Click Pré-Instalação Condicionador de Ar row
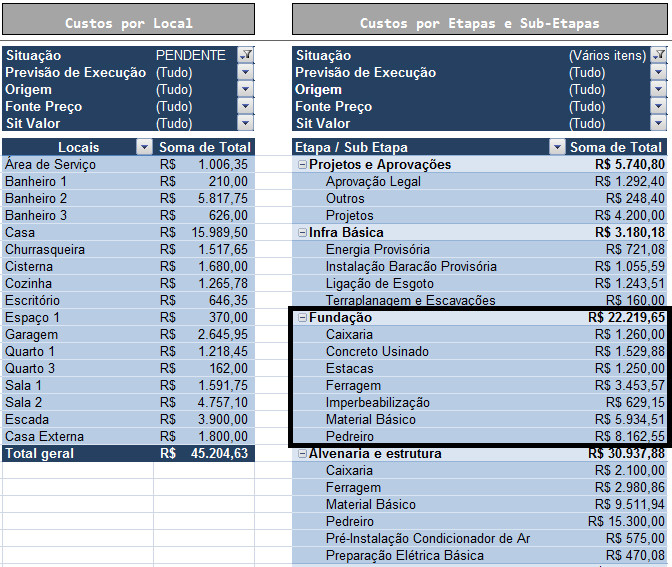The width and height of the screenshot is (672, 567). [x=480, y=538]
